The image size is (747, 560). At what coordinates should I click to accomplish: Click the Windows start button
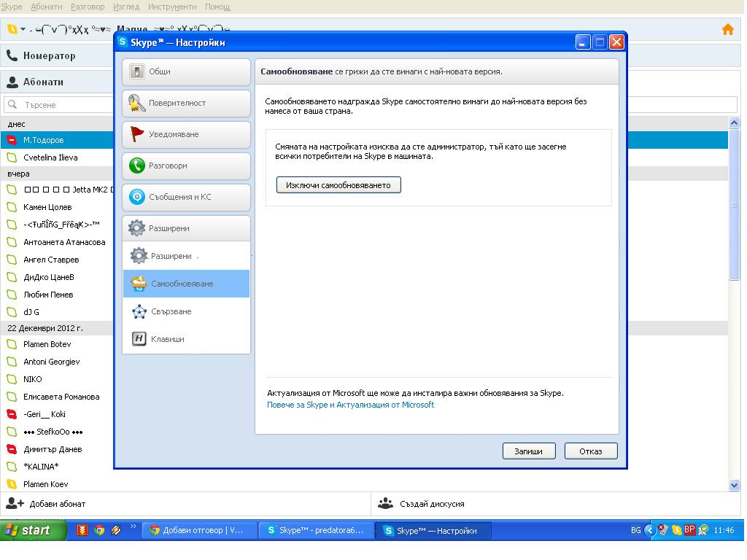tap(29, 530)
